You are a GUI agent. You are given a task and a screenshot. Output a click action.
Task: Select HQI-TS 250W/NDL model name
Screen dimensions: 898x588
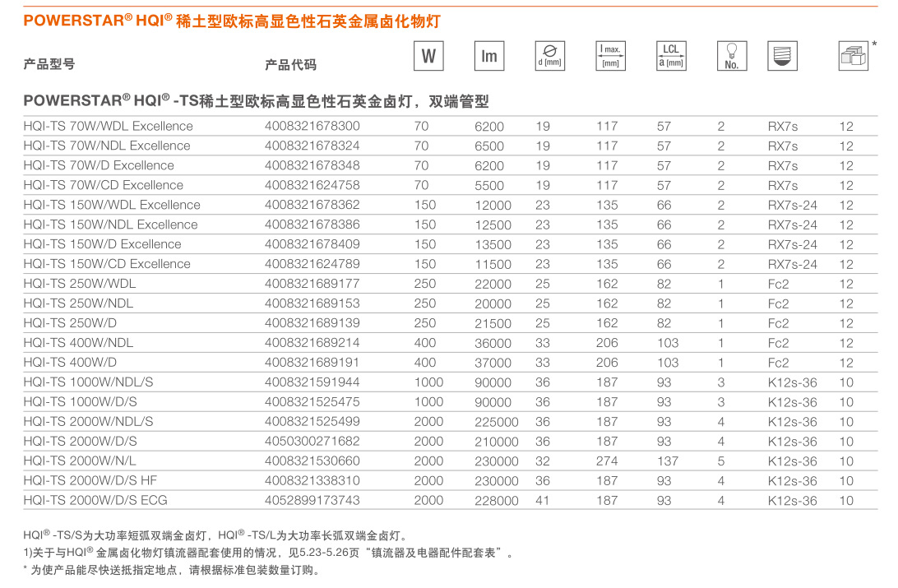[78, 303]
